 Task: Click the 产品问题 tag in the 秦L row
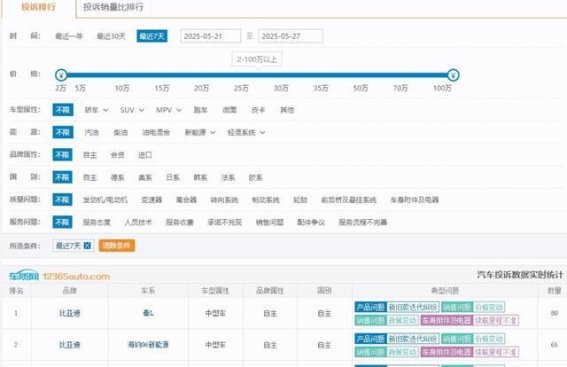371,307
